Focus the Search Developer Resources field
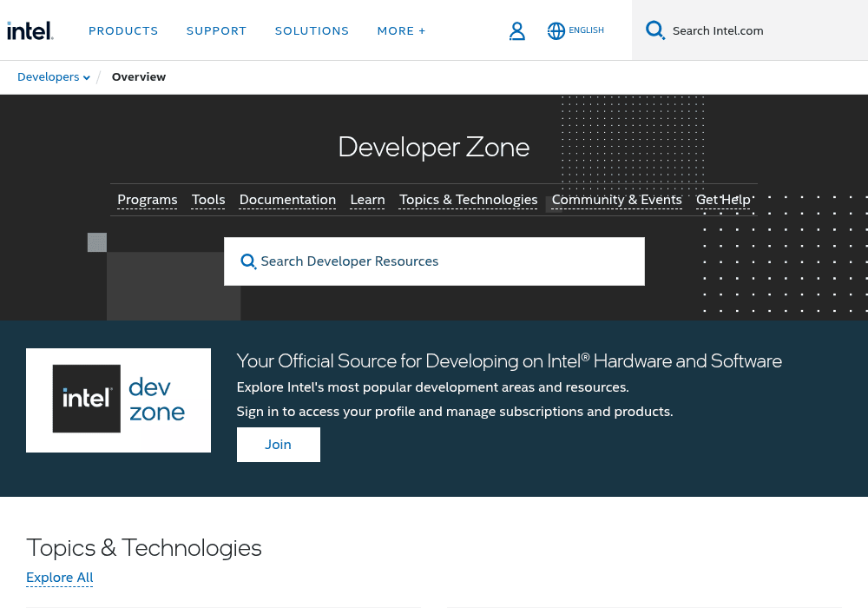868x608 pixels. coord(434,261)
